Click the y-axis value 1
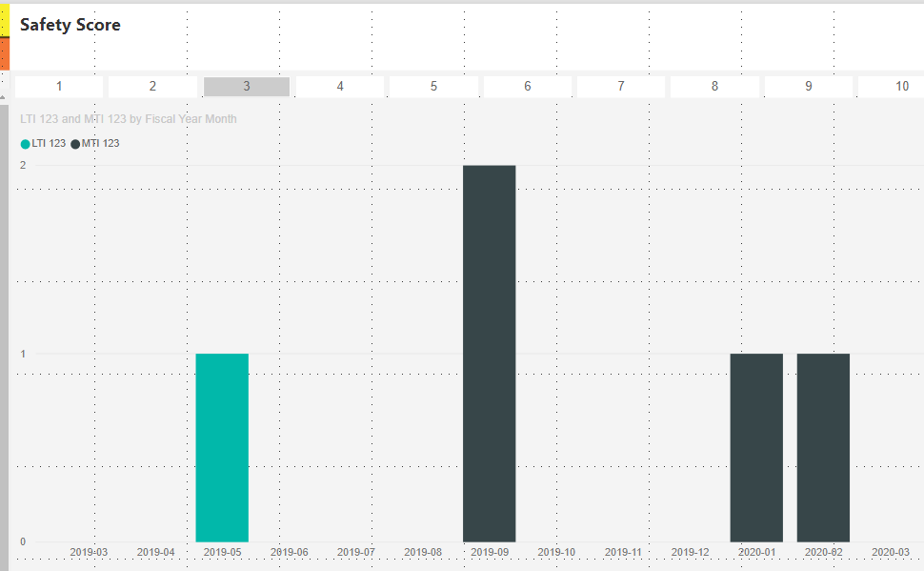Image resolution: width=924 pixels, height=571 pixels. tap(23, 354)
